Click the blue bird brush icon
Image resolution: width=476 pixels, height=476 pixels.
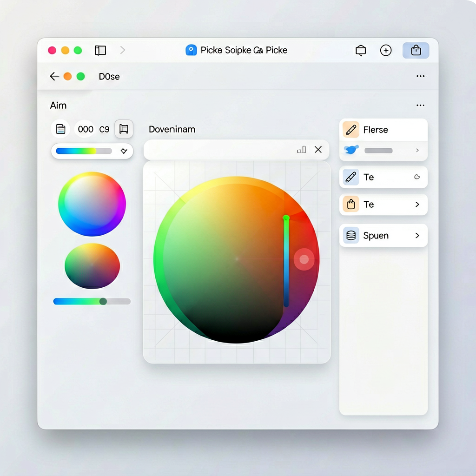[351, 150]
